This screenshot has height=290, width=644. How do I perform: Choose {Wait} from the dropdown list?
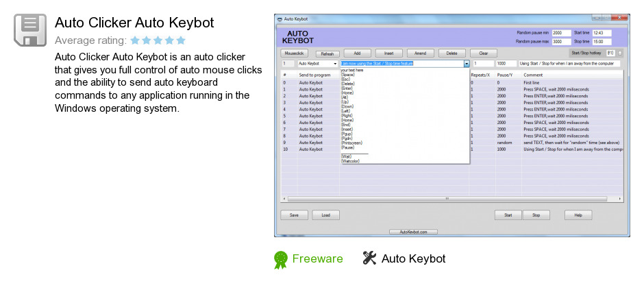click(346, 156)
